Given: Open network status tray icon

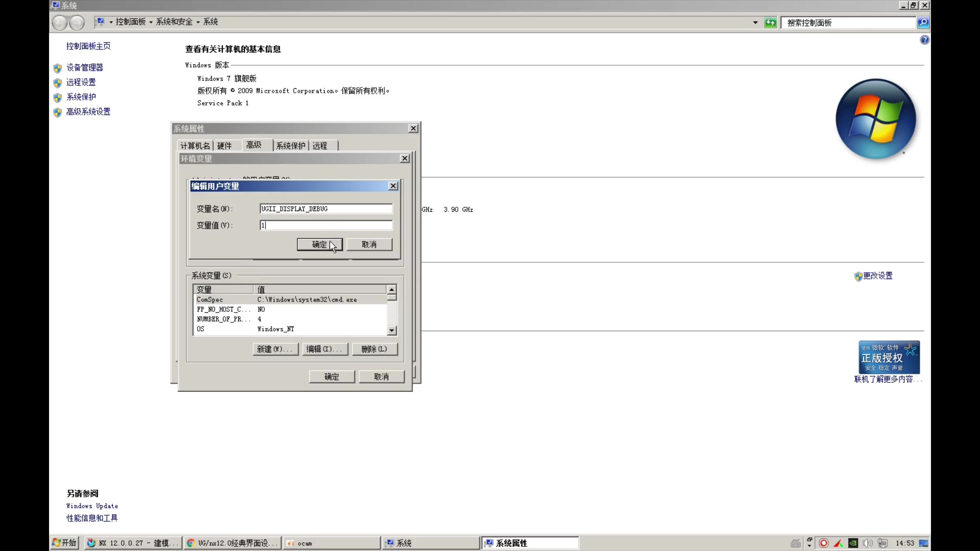Looking at the screenshot, I should point(883,543).
